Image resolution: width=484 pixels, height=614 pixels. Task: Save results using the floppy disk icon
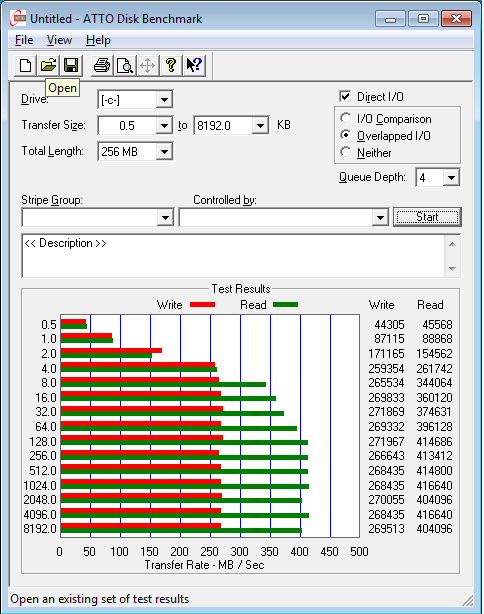tap(71, 65)
